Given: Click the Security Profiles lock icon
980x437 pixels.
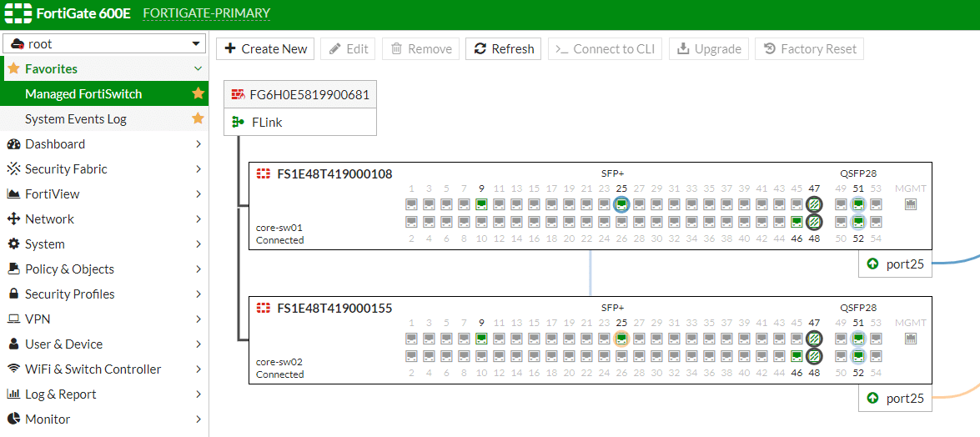Looking at the screenshot, I should pyautogui.click(x=13, y=294).
